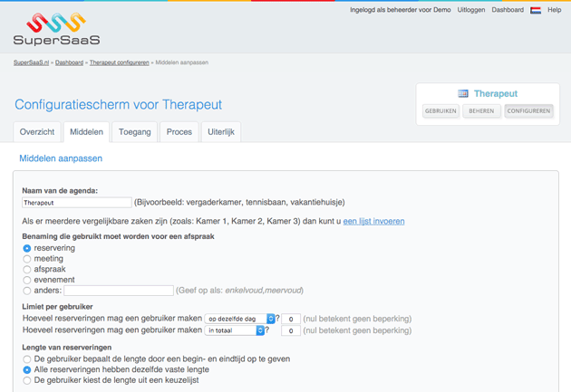The width and height of the screenshot is (571, 392).
Task: Open the 'op dezelfde dag' dropdown
Action: [239, 319]
